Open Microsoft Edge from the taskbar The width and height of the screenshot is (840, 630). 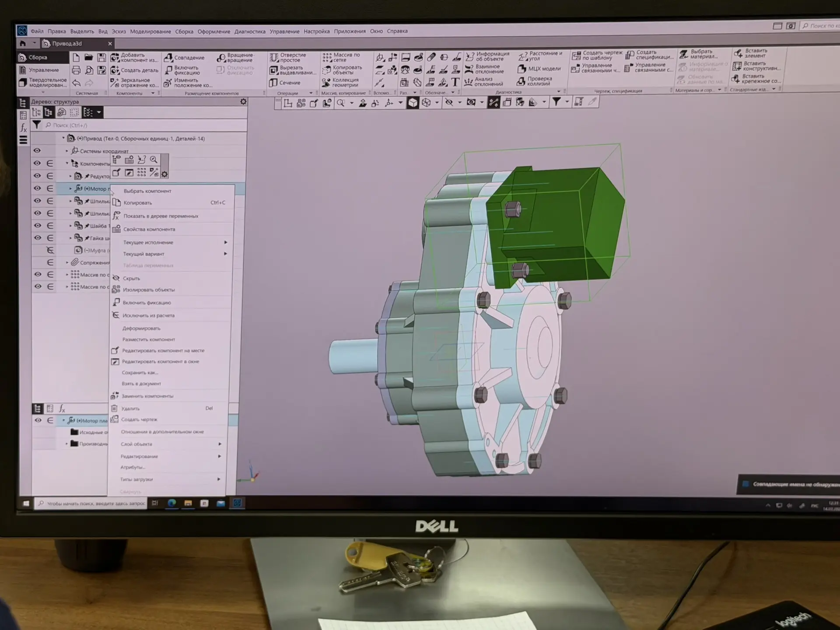pos(171,503)
